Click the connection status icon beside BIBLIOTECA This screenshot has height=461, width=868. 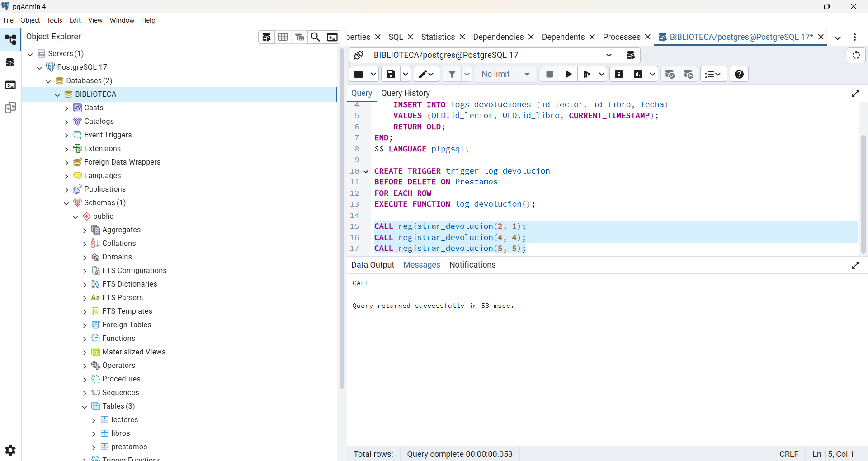359,55
